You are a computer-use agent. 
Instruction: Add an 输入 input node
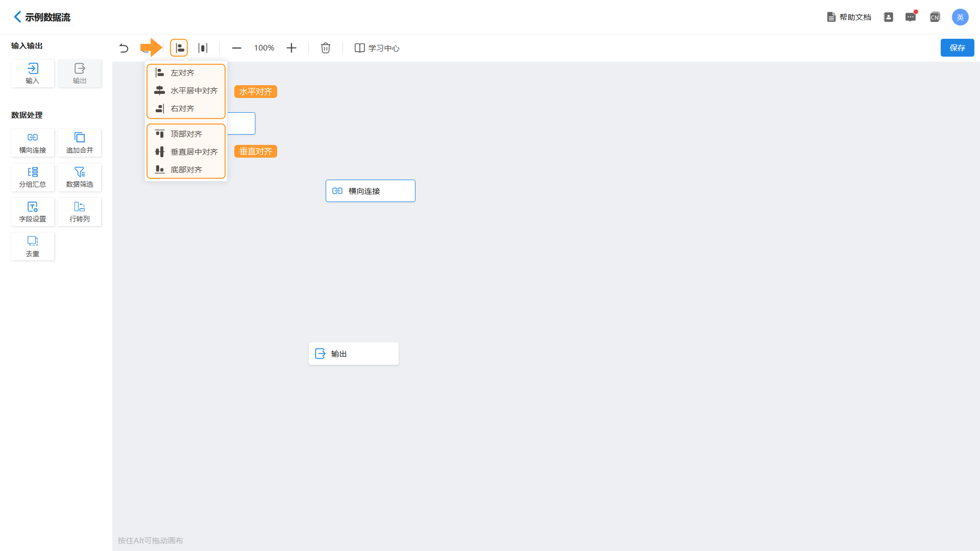[x=33, y=73]
